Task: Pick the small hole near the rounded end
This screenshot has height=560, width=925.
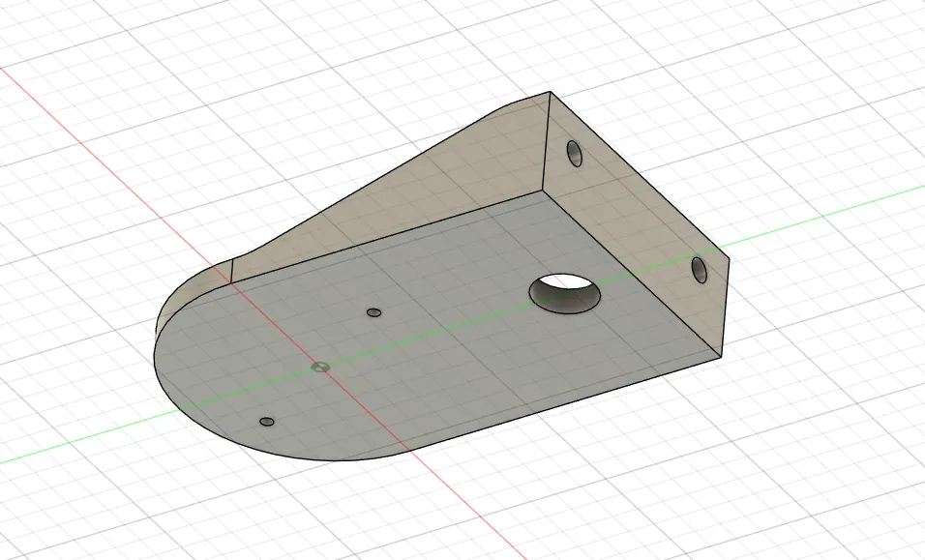Action: pos(267,422)
